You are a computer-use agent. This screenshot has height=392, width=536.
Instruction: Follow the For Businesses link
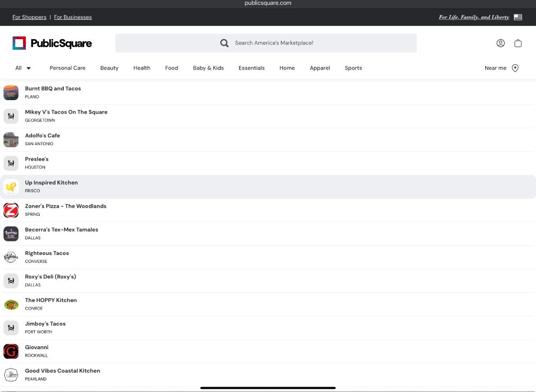(x=73, y=17)
